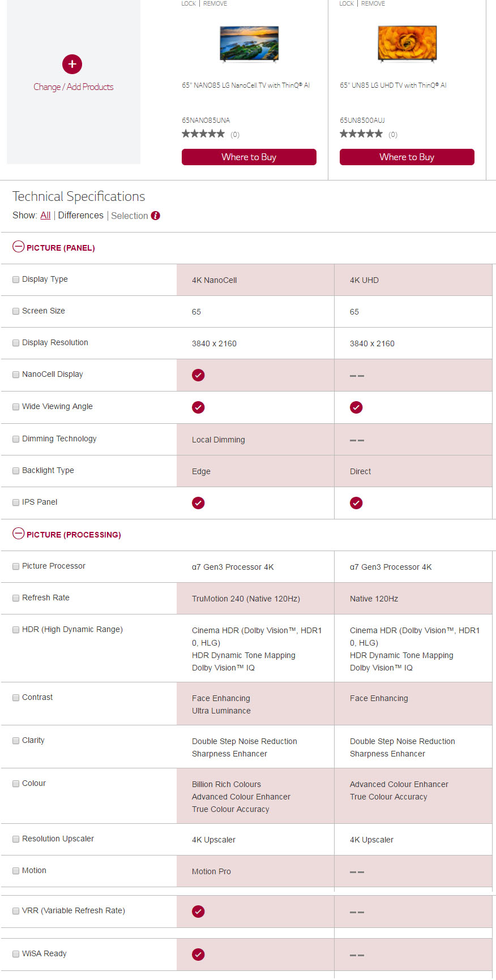Screen dimensions: 496x980
Task: Click Where to Buy for UN85 TV
Action: point(407,157)
